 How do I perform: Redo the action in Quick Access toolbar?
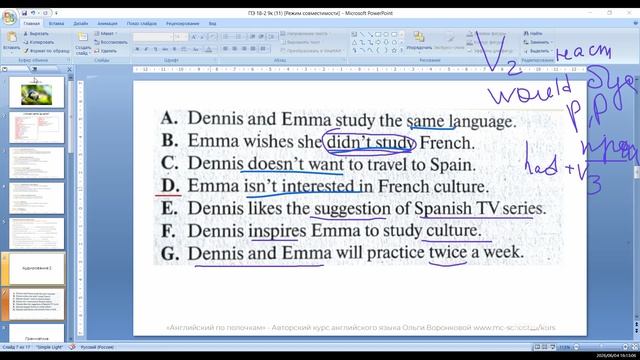click(45, 13)
